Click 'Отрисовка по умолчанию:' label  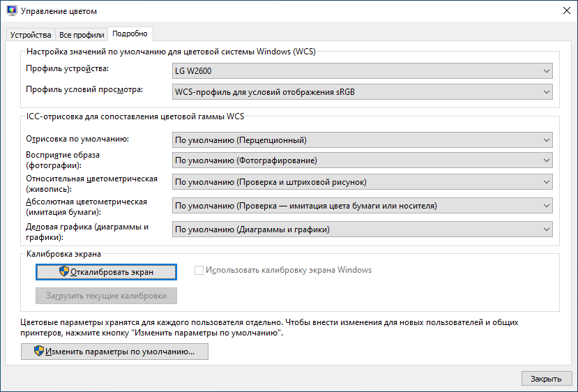point(77,139)
